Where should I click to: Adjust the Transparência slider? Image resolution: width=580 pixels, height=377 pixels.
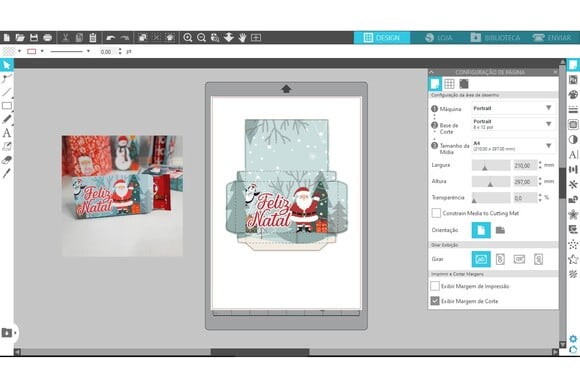(x=491, y=198)
